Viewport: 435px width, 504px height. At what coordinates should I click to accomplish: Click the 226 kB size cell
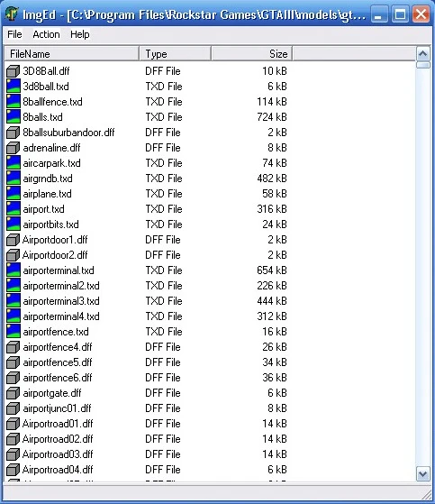pos(272,286)
